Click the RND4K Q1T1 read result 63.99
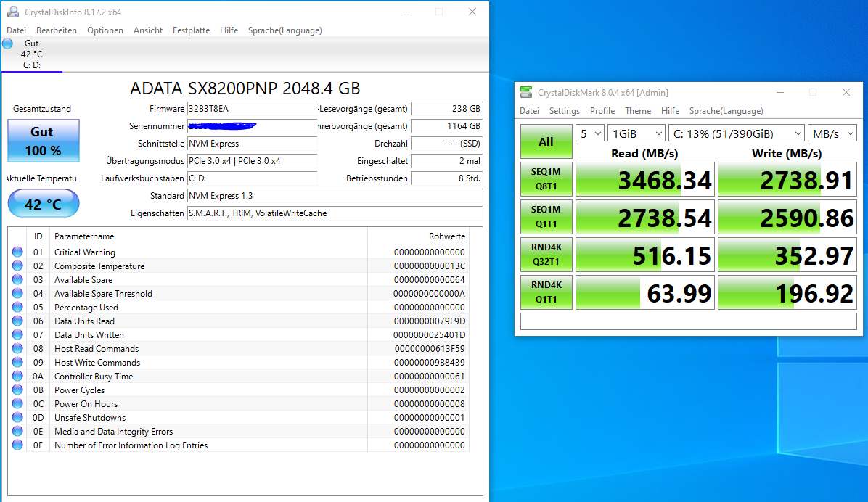Image resolution: width=868 pixels, height=502 pixels. pyautogui.click(x=645, y=292)
